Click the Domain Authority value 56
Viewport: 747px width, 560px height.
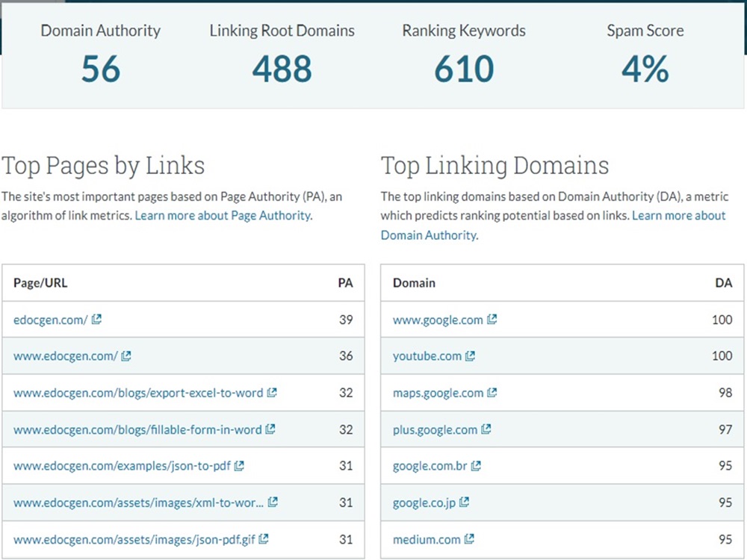(101, 69)
